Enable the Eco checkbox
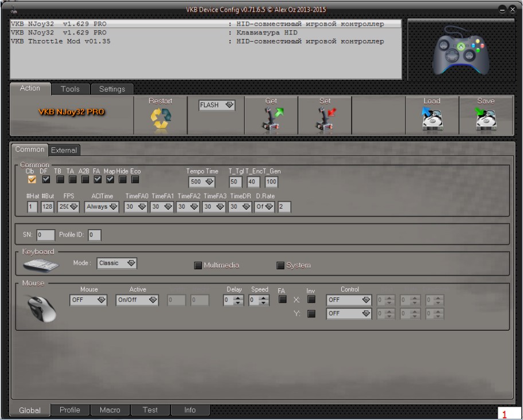Viewport: 523px width, 420px height. point(135,179)
